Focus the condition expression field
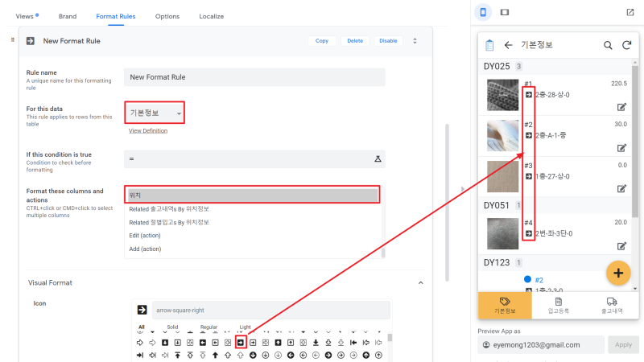 [254, 158]
